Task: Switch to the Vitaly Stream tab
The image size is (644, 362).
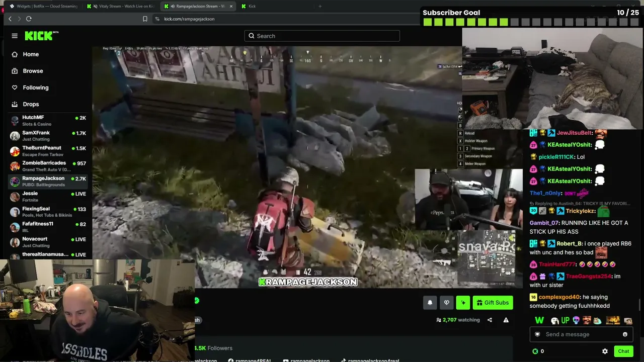Action: point(121,6)
